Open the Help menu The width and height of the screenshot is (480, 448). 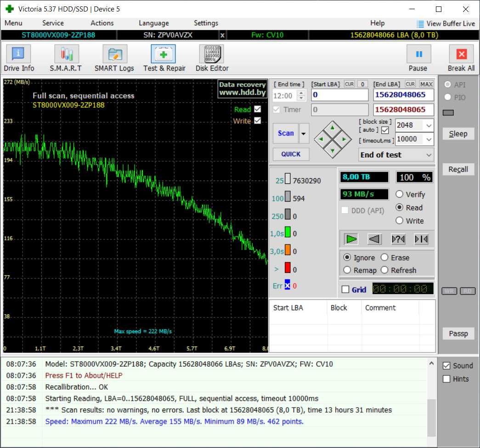(x=378, y=23)
